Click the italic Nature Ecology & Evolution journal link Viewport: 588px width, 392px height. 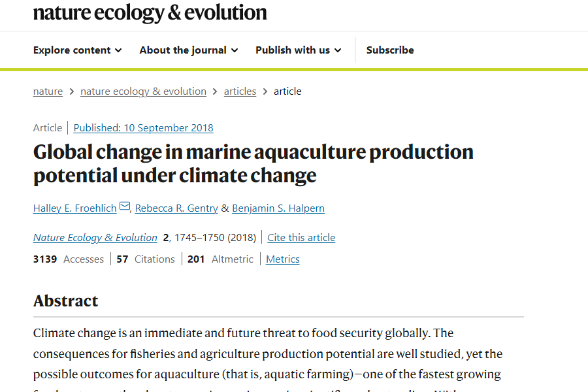click(x=95, y=237)
